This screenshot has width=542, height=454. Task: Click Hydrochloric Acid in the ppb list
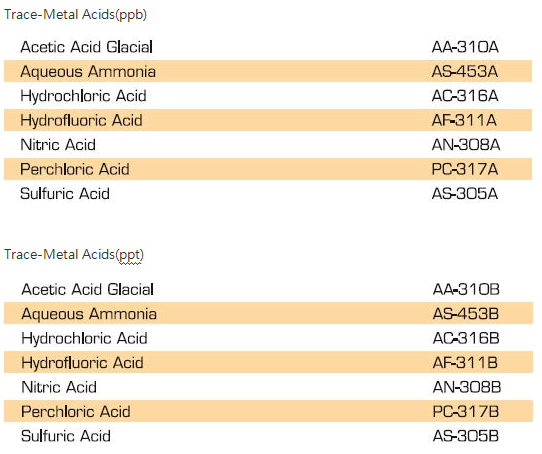(83, 96)
